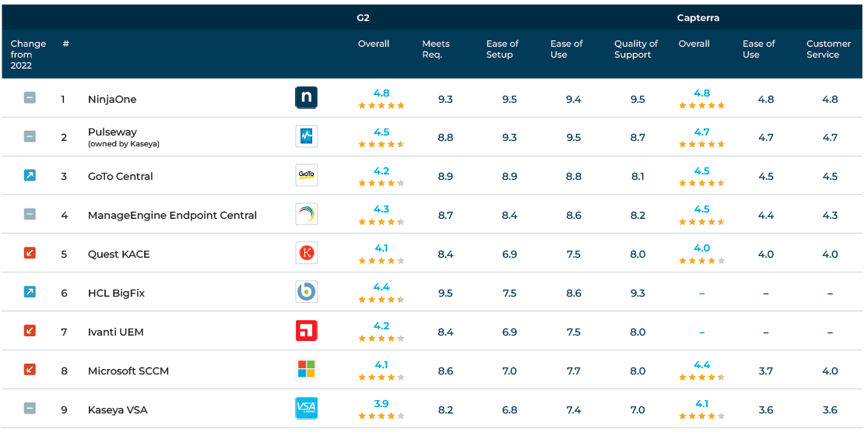
Task: Click the rank number 9 cell
Action: point(64,410)
